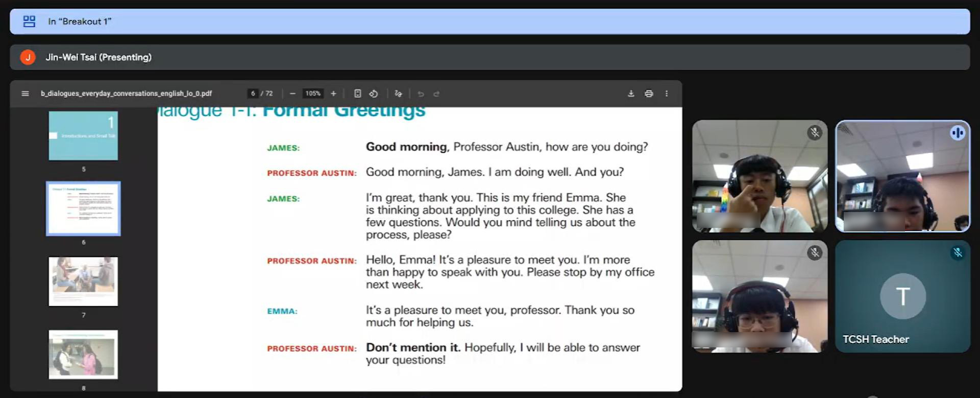The width and height of the screenshot is (980, 398).
Task: Rotate the PDF counterclockwise
Action: click(374, 93)
